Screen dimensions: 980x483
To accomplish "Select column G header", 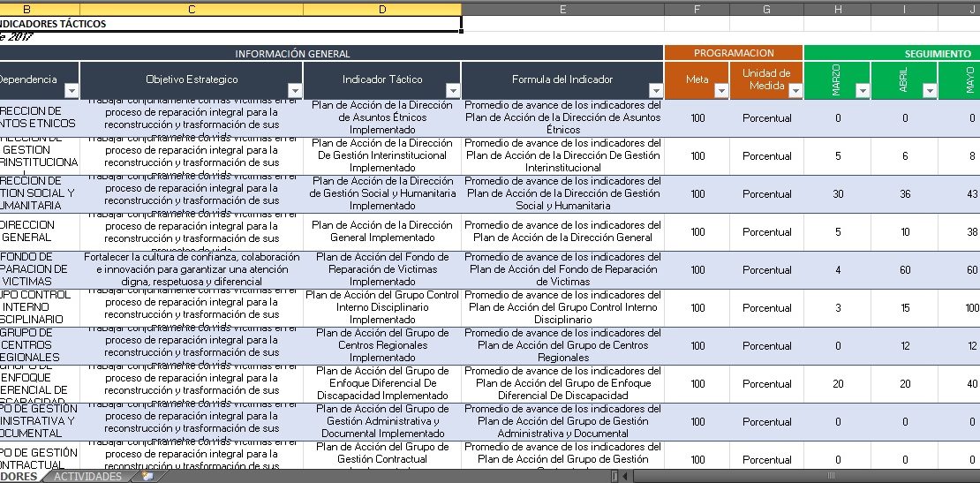I will 767,10.
